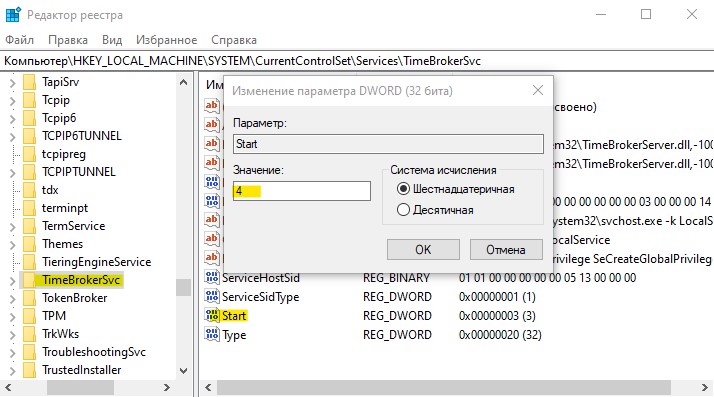Screen dimensions: 714x397
Task: Select the Start value name
Action: coord(234,316)
